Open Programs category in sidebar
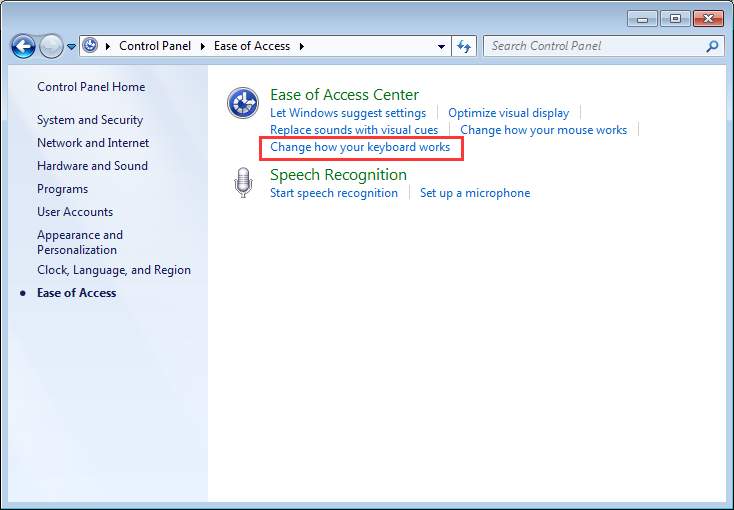 point(63,189)
